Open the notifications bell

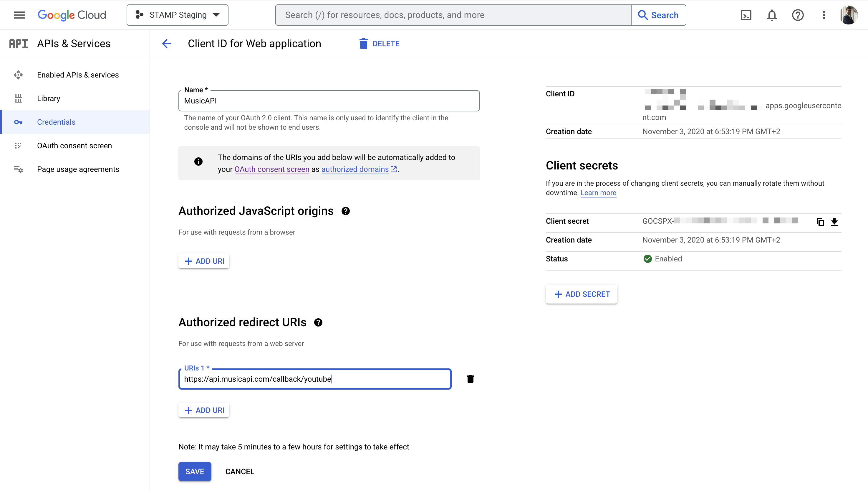pyautogui.click(x=772, y=15)
